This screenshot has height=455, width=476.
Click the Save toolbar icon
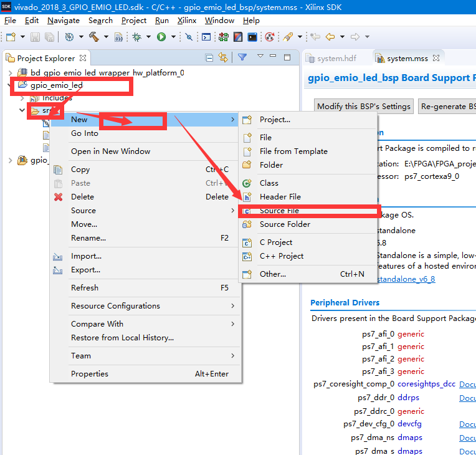(35, 37)
